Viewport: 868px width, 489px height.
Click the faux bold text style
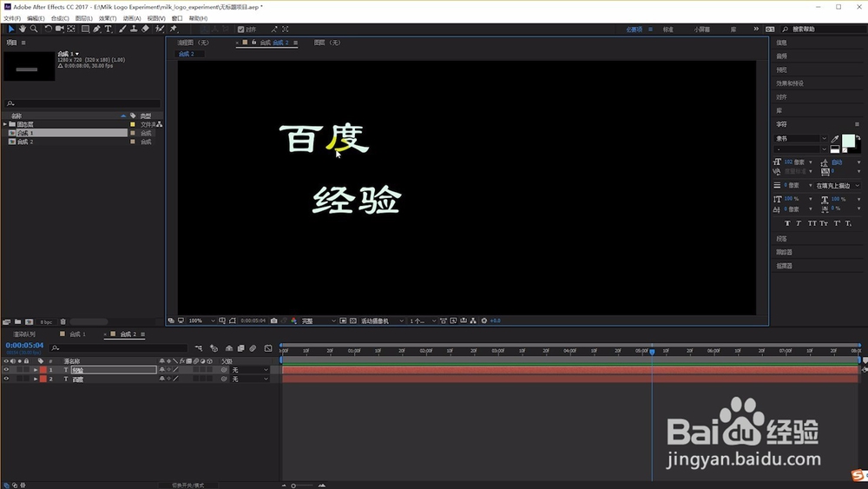point(787,223)
